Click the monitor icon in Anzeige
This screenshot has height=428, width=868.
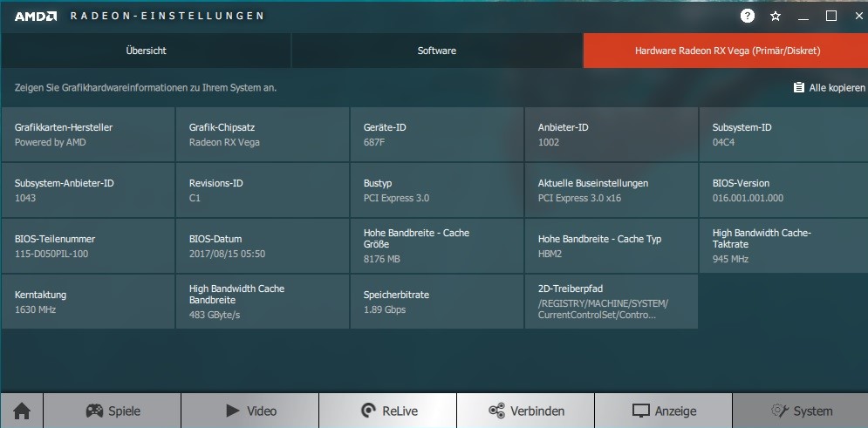(x=640, y=411)
